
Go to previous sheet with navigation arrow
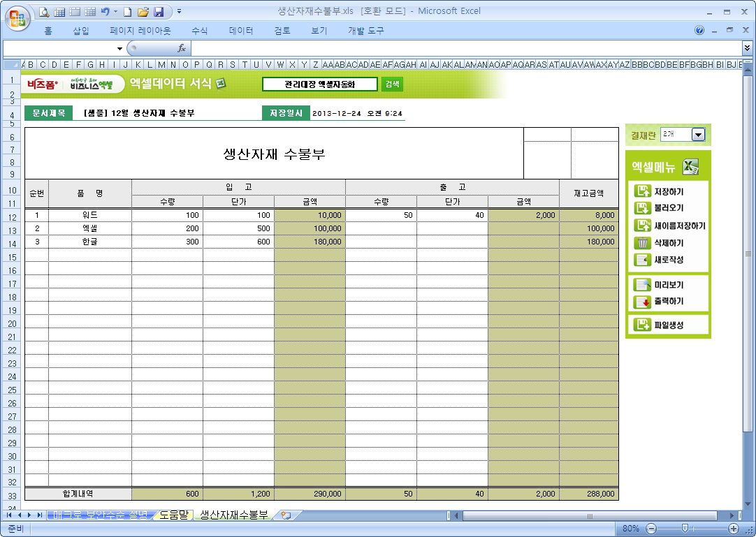20,515
